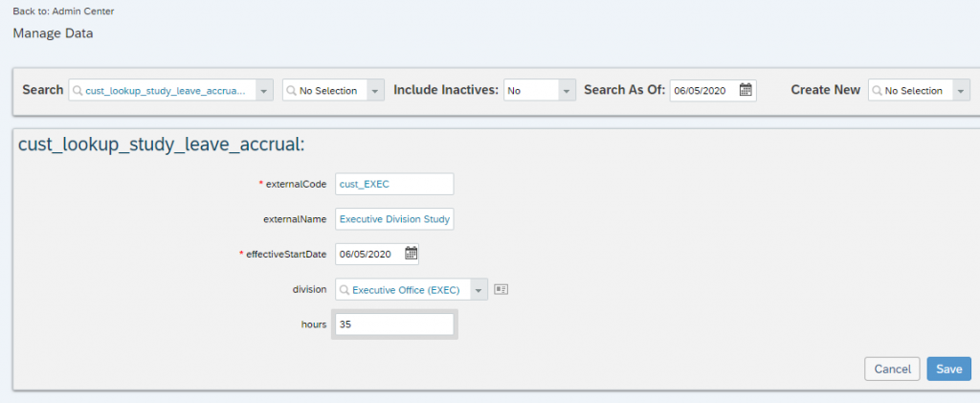Click the hours input field
This screenshot has width=980, height=403.
coord(394,325)
